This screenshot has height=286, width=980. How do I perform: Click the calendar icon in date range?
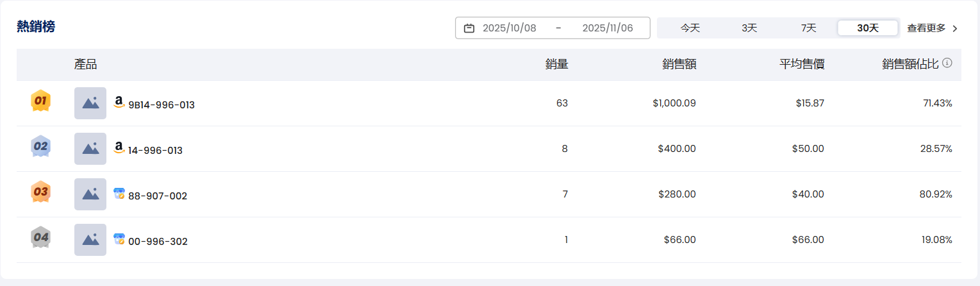point(469,28)
